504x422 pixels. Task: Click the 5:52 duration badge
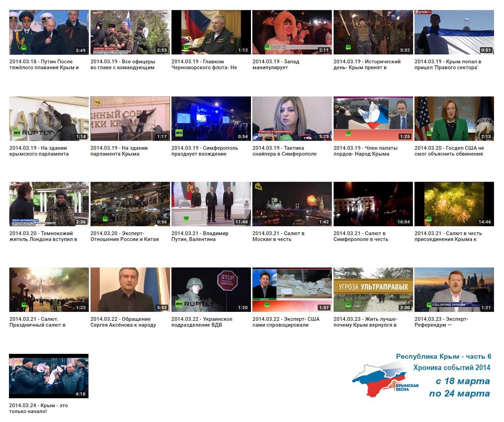coord(162,308)
